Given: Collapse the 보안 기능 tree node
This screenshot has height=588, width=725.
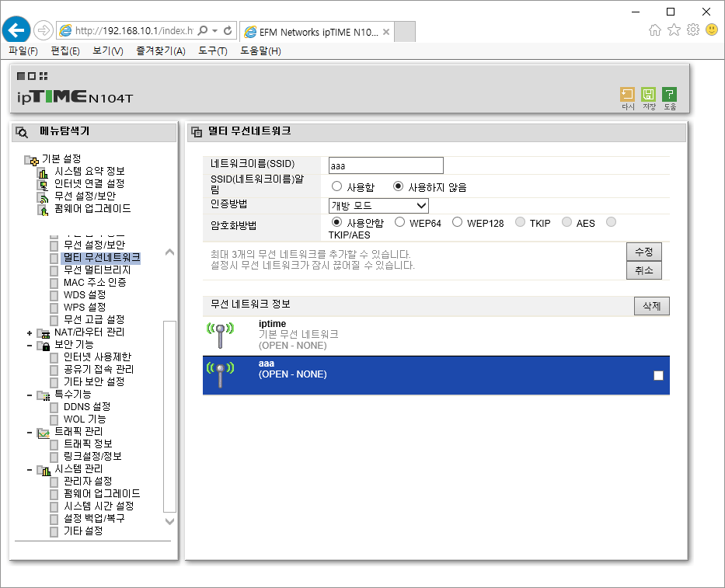Looking at the screenshot, I should (x=30, y=346).
